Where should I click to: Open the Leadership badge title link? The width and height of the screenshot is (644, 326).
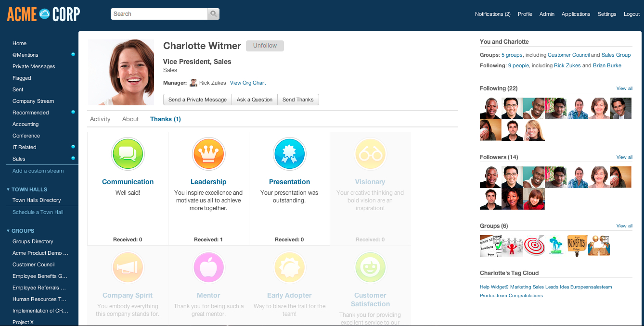pyautogui.click(x=208, y=182)
